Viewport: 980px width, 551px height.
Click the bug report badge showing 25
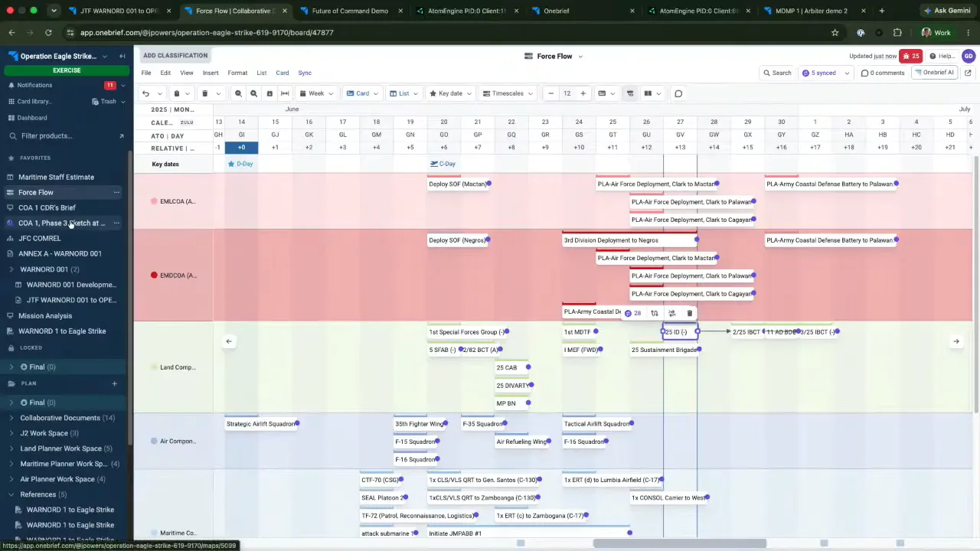pos(910,56)
